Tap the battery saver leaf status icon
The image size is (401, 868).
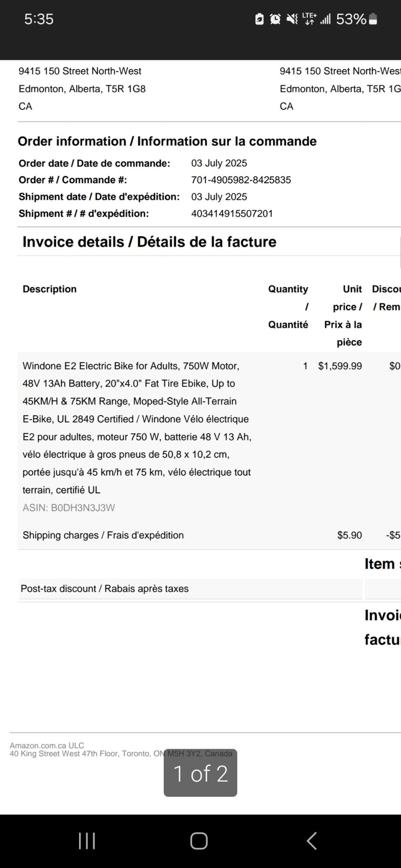[x=259, y=19]
